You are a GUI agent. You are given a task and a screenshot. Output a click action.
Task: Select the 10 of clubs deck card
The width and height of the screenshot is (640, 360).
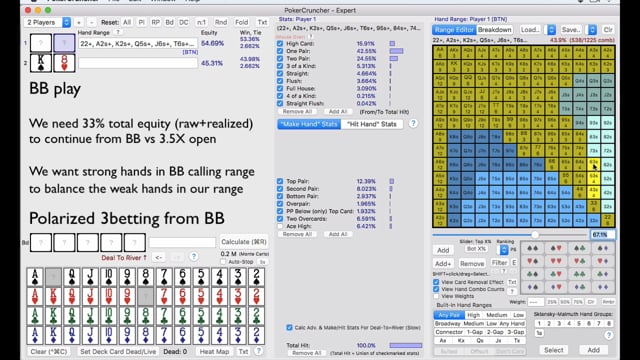(109, 316)
